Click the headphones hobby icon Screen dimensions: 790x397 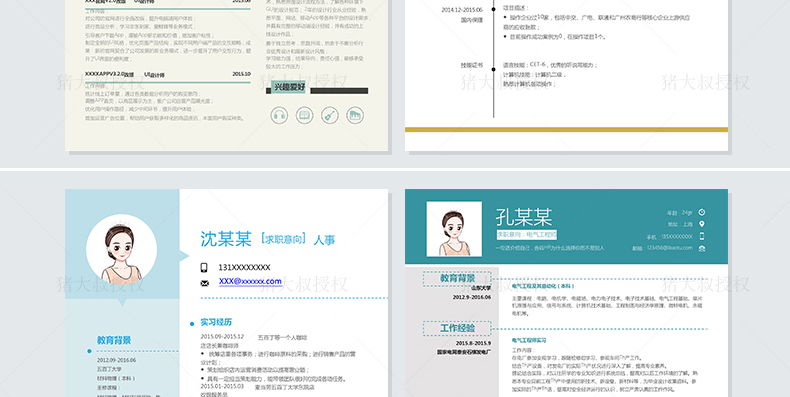(279, 115)
